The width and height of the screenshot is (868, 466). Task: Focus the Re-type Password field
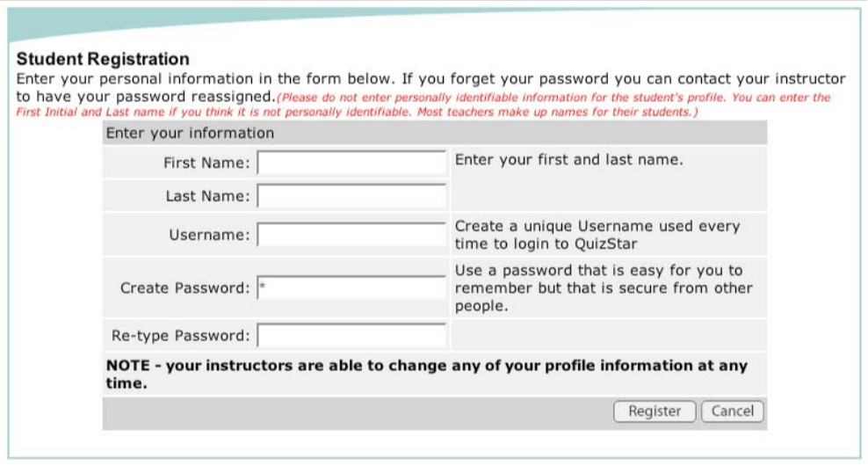351,336
